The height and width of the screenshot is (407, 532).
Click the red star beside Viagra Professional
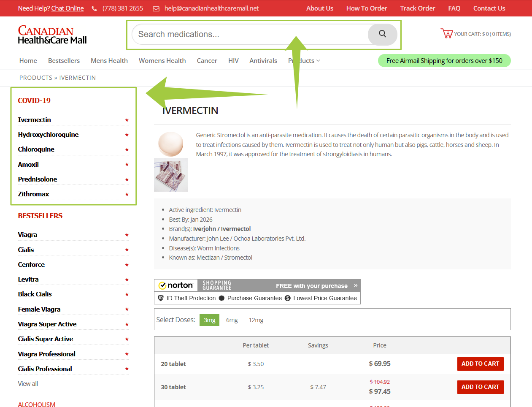127,354
